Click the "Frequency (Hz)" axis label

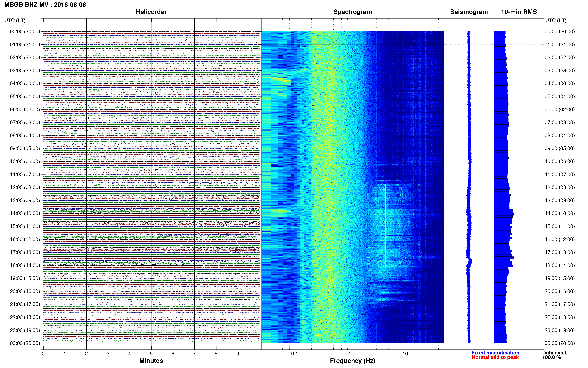[x=352, y=361]
